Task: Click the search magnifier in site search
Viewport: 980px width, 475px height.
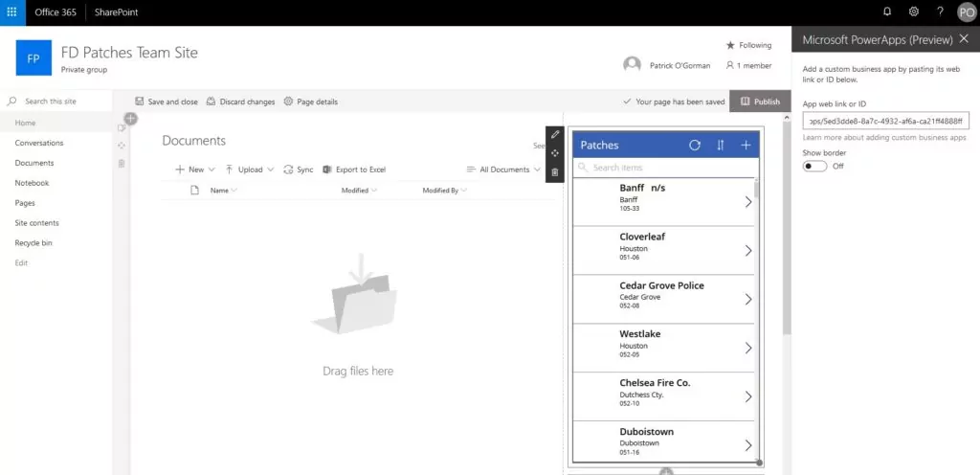Action: (11, 101)
